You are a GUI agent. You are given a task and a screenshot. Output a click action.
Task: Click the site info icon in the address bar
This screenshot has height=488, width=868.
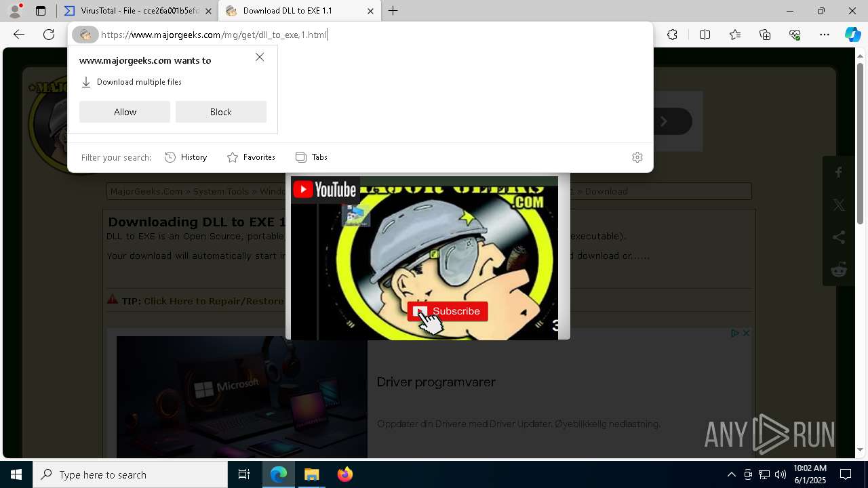click(x=85, y=35)
